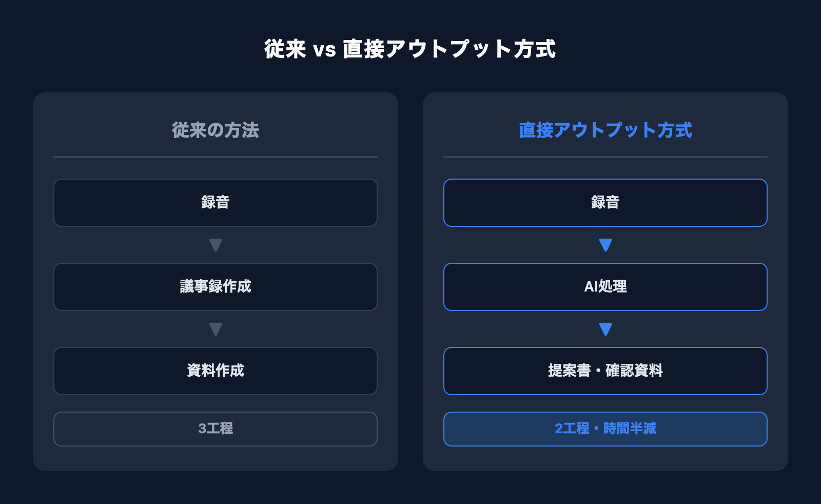
Task: Click the dark page background outside the cards
Action: tap(411, 488)
